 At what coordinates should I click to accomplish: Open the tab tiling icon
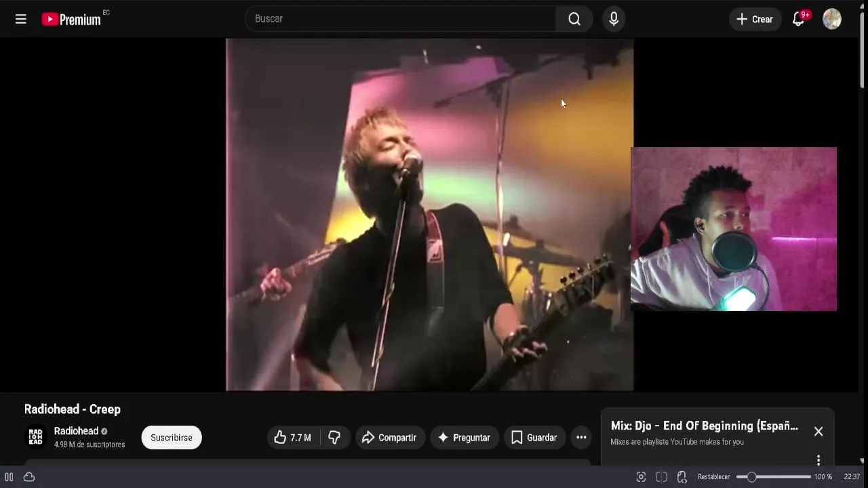[x=662, y=477]
